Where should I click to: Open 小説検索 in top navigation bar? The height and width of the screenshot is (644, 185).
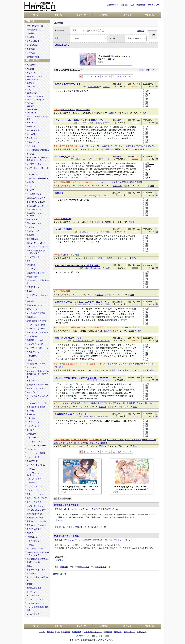(x=104, y=15)
